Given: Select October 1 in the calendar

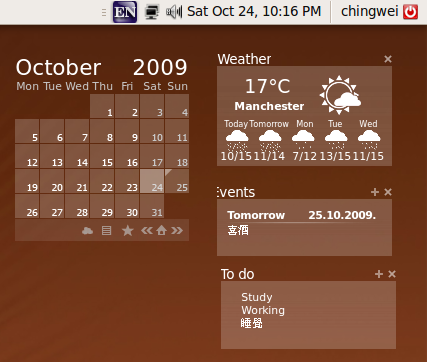Looking at the screenshot, I should click(102, 106).
